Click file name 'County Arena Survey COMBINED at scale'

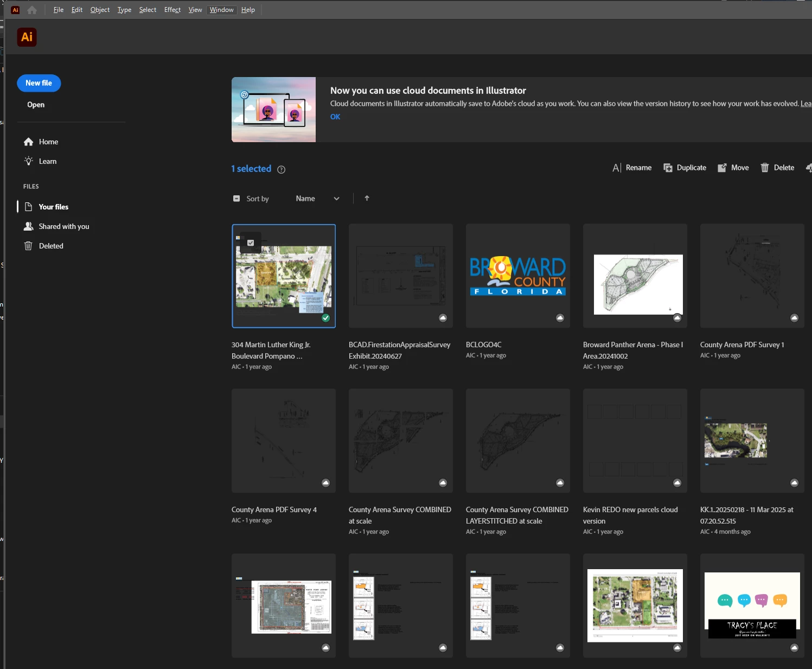point(400,515)
